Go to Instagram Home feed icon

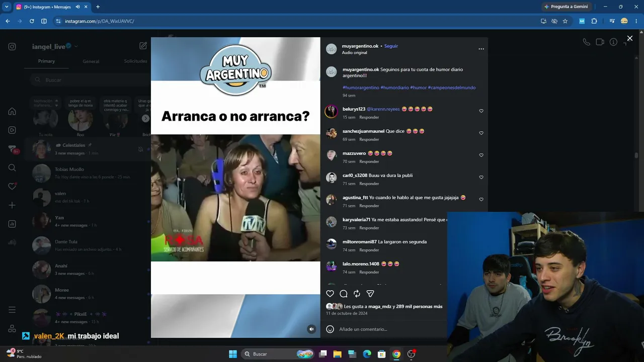(x=12, y=111)
